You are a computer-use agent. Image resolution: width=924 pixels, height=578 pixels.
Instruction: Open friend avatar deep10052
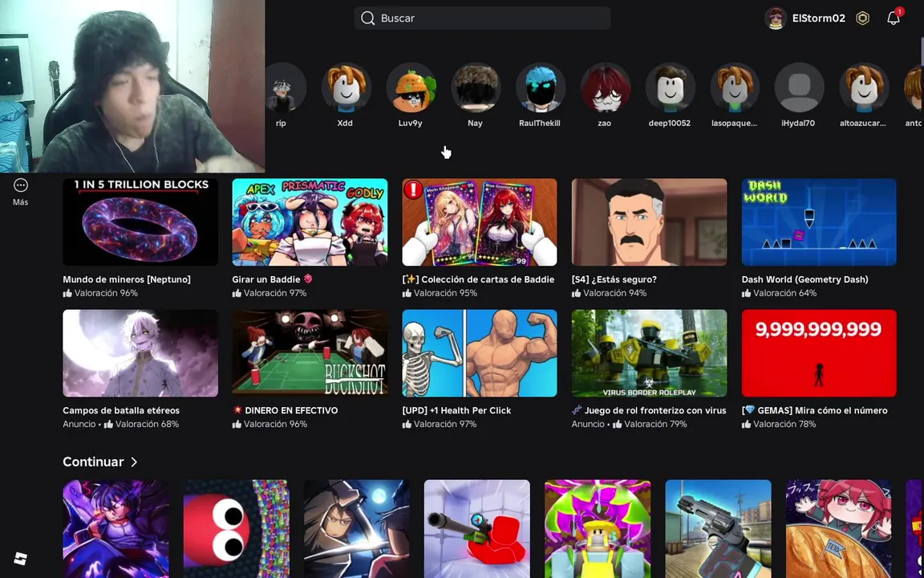tap(670, 88)
